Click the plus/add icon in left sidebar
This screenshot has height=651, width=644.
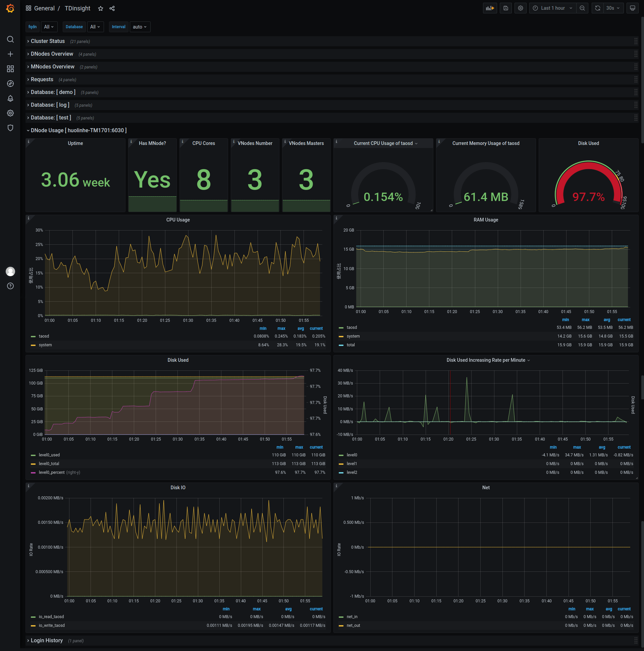tap(9, 54)
